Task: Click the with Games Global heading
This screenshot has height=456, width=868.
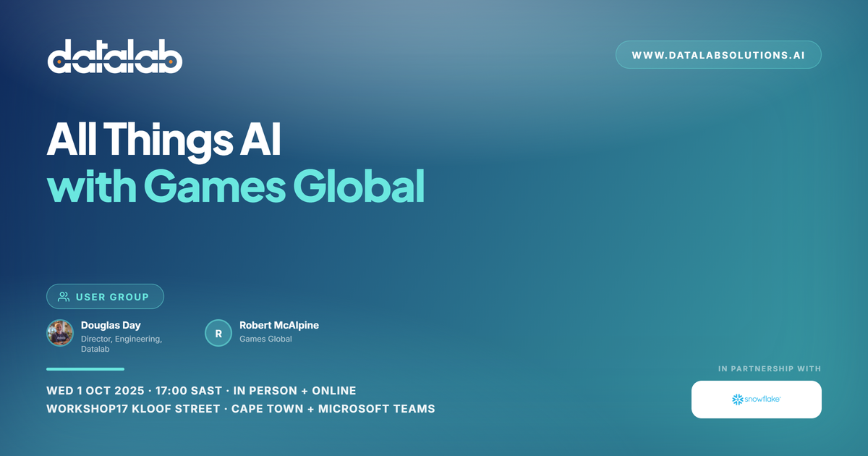Action: [x=235, y=187]
